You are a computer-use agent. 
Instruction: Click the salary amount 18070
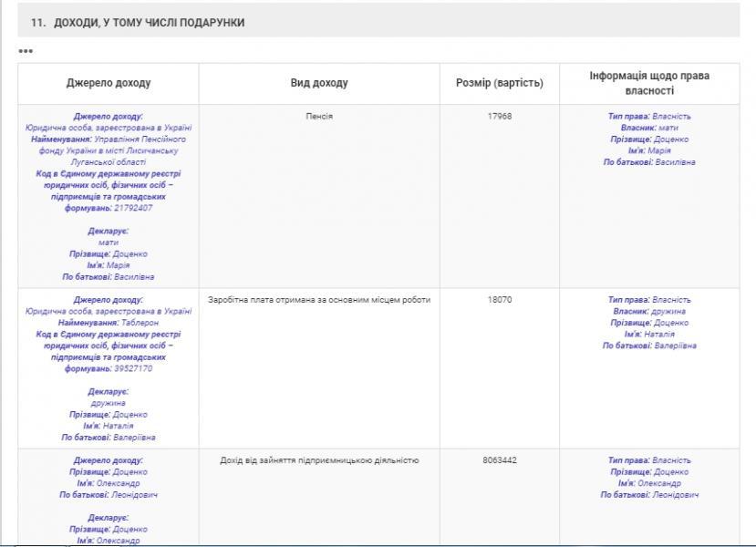coord(499,300)
